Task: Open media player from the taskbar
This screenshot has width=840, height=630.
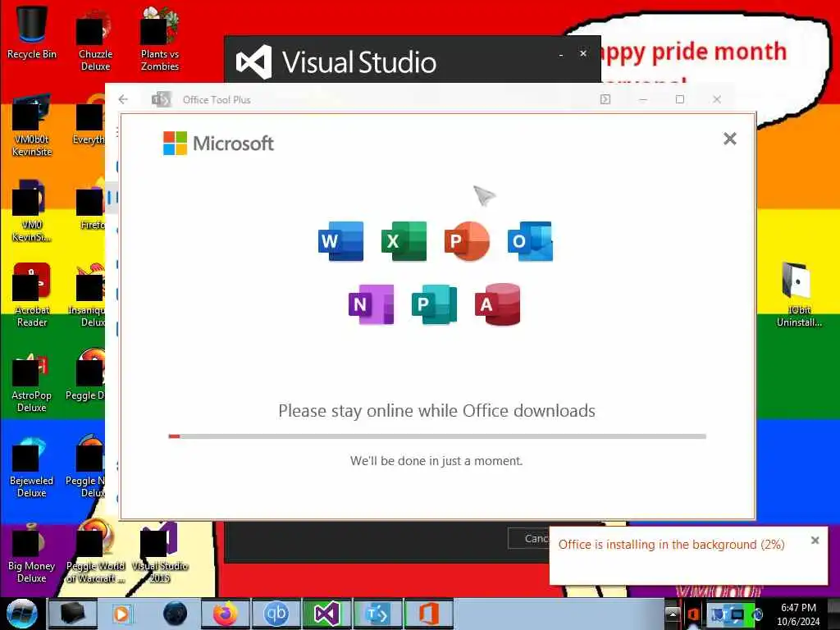Action: click(122, 614)
